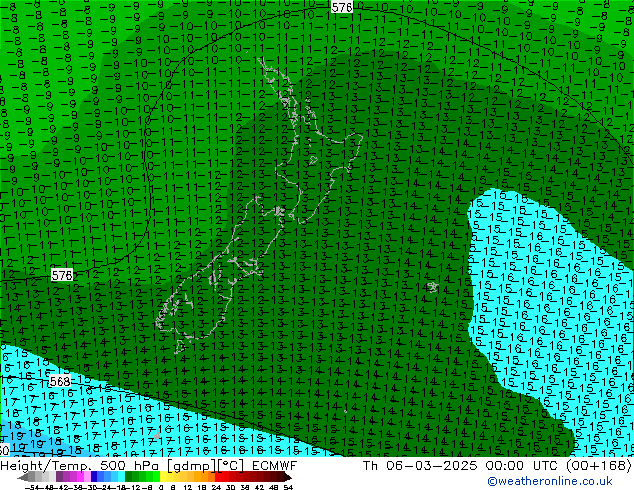
Task: Click the 576 contour label at top
Action: pyautogui.click(x=342, y=7)
